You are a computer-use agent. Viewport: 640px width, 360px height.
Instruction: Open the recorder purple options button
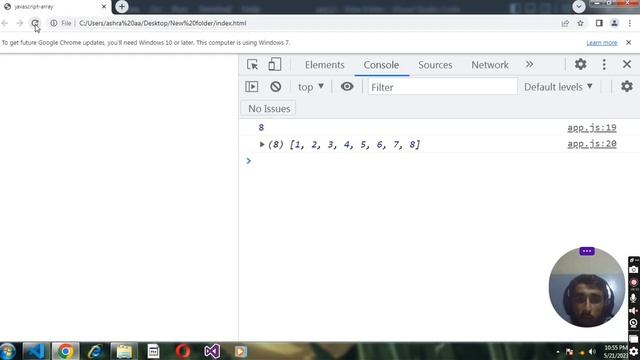(x=587, y=251)
